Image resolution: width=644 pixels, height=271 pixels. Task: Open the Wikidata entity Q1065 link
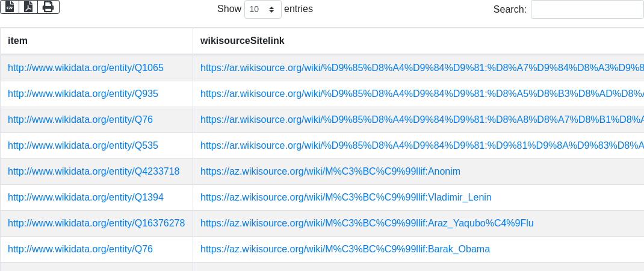point(85,68)
